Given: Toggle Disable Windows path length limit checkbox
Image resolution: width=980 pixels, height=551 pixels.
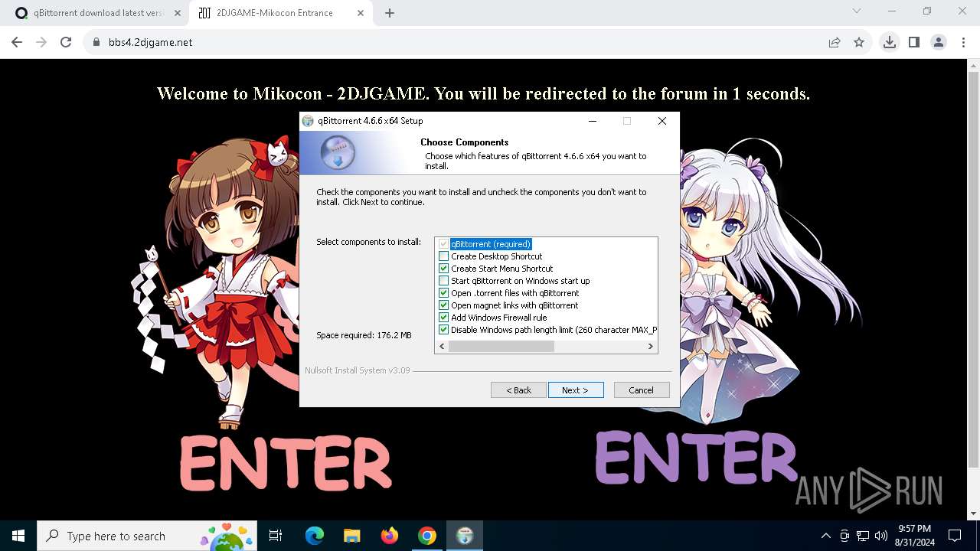Looking at the screenshot, I should pos(443,330).
